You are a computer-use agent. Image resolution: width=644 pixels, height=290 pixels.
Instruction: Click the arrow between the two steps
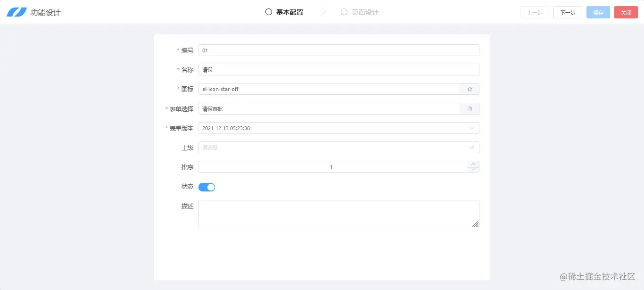point(323,11)
